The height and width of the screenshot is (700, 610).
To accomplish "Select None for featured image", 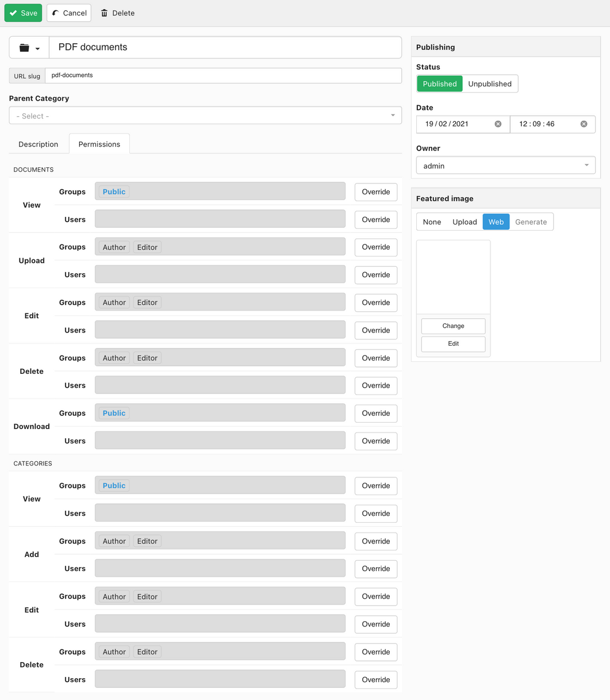I will pos(432,222).
